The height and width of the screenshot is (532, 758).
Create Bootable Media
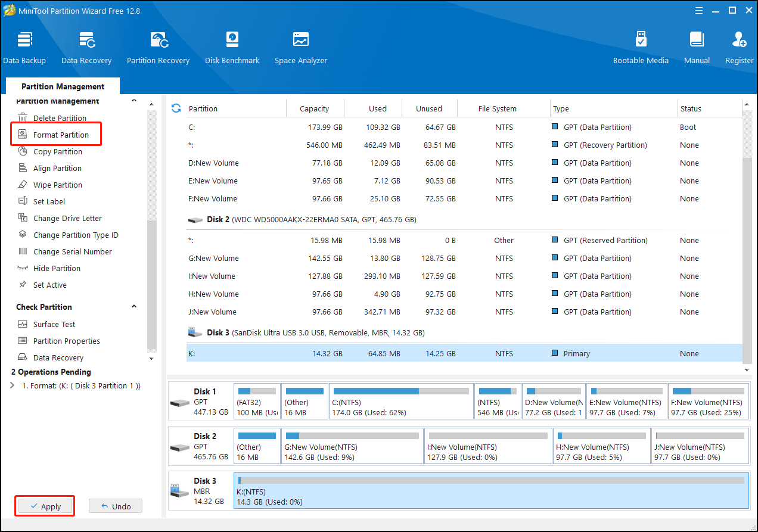(641, 48)
